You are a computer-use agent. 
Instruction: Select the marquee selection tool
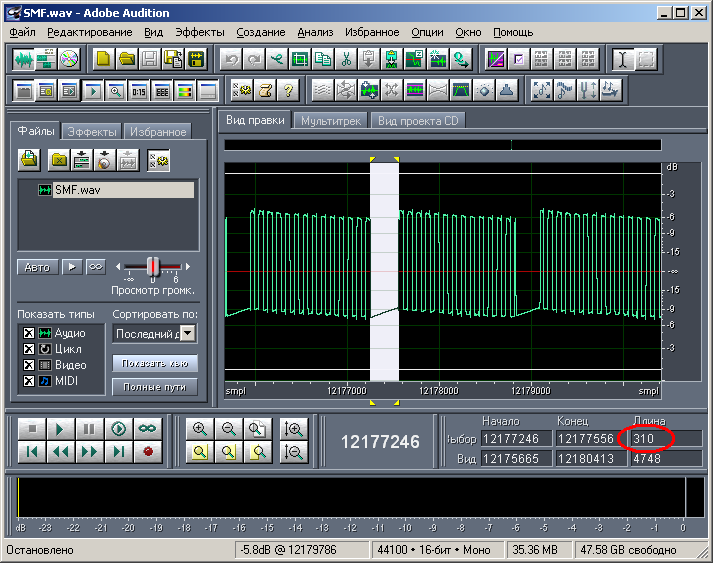[x=646, y=59]
